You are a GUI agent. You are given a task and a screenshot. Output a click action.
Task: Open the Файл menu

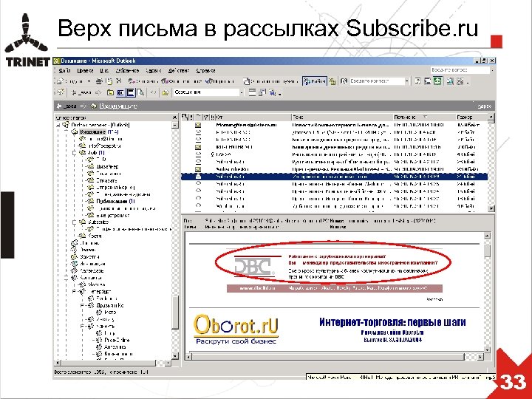pos(64,71)
